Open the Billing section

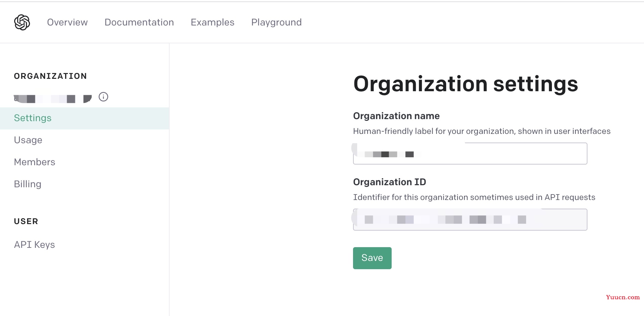coord(28,184)
